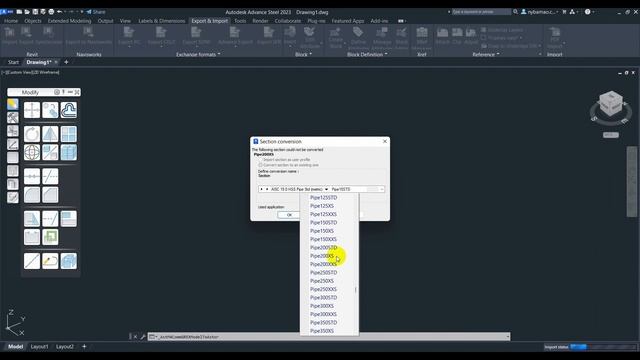Add a new layout with plus button
The height and width of the screenshot is (360, 640).
point(84,347)
